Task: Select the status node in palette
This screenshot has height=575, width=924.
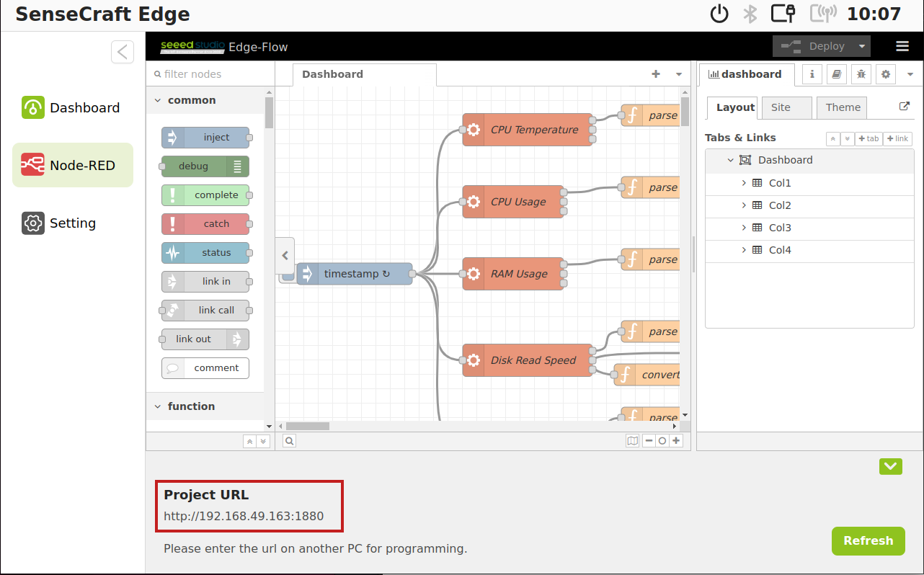Action: click(x=205, y=253)
